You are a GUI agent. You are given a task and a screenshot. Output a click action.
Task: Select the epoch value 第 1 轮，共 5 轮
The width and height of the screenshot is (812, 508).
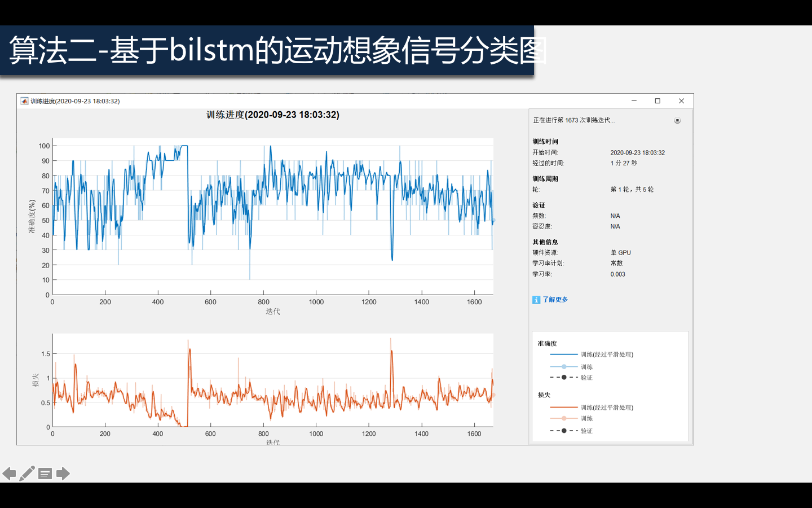[632, 190]
